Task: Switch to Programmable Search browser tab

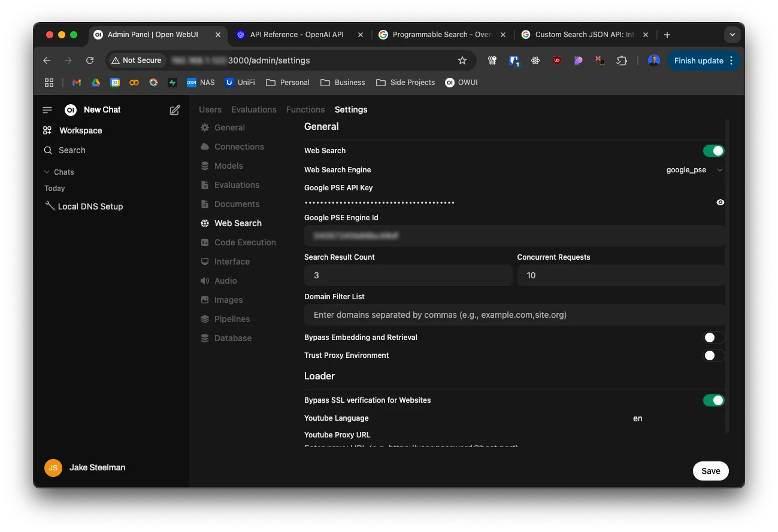Action: pyautogui.click(x=442, y=35)
